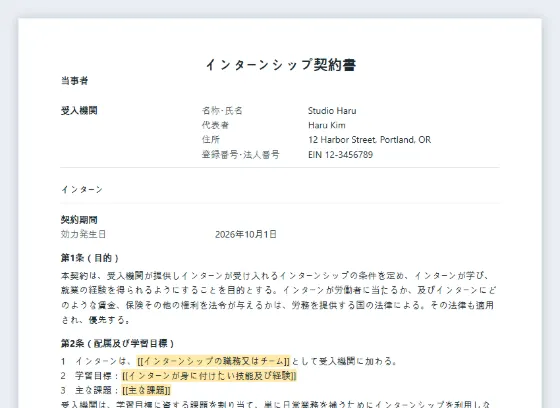The width and height of the screenshot is (560, 408).
Task: Click the date 2026年10月1日
Action: pyautogui.click(x=246, y=234)
